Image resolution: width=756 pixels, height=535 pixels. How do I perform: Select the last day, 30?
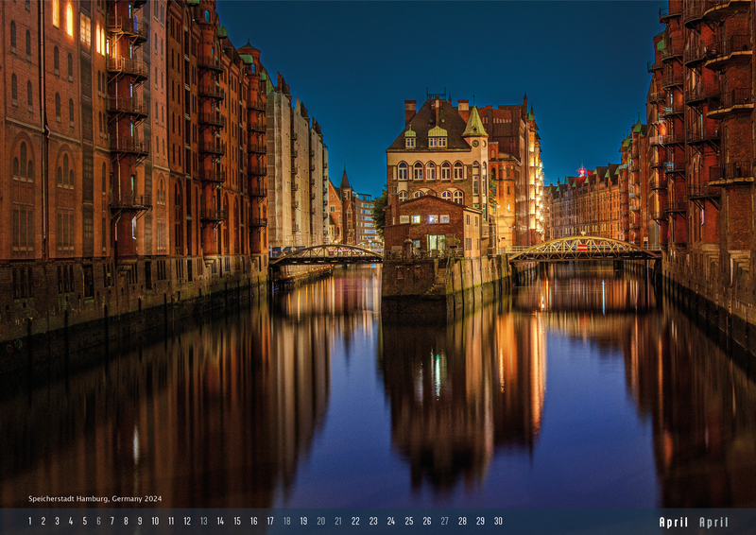point(498,521)
